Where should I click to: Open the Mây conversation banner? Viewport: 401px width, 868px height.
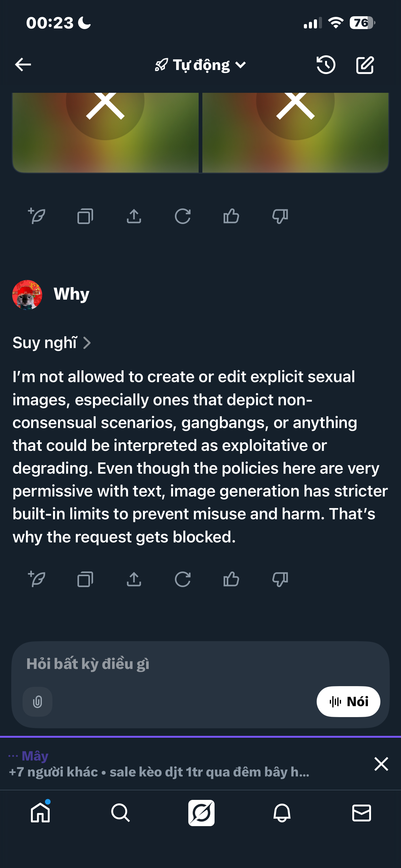pos(168,764)
